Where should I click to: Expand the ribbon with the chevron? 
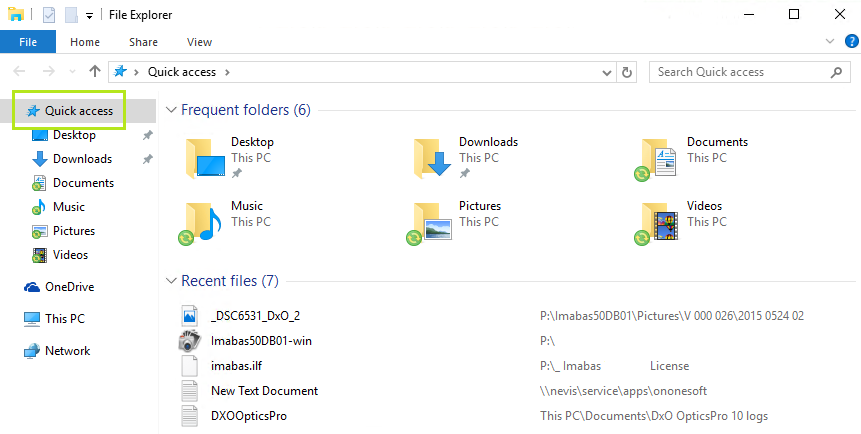tap(829, 42)
